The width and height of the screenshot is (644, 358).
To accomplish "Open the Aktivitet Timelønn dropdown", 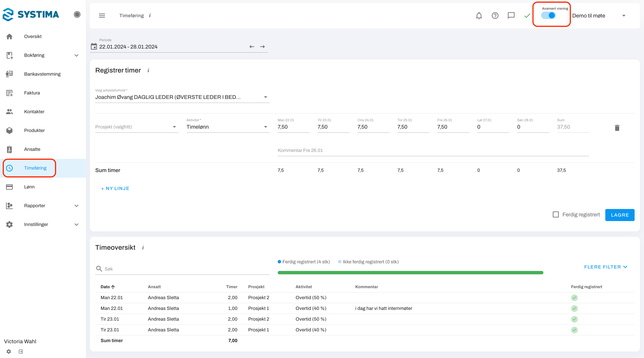I will coord(227,127).
